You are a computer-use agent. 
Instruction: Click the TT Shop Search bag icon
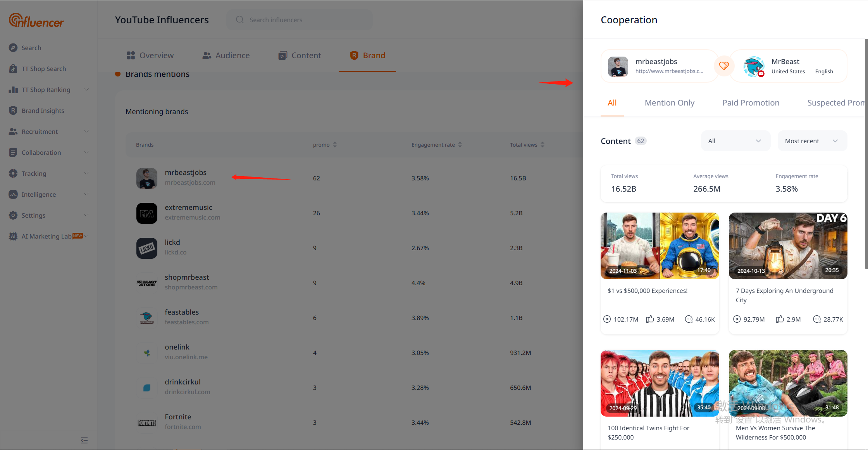pos(13,69)
